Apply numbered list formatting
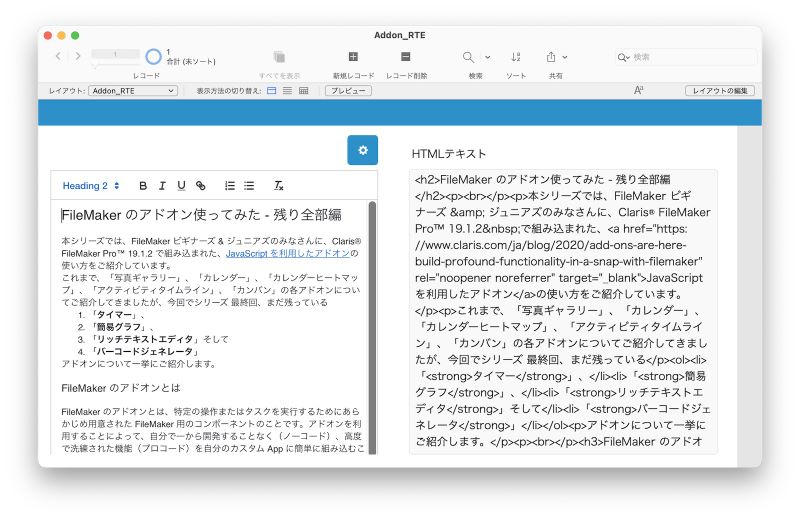The width and height of the screenshot is (800, 518). [x=230, y=186]
